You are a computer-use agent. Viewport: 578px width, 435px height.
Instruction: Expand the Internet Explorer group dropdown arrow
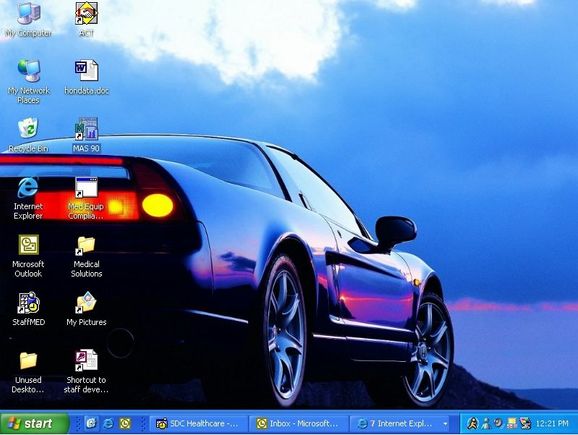pos(446,424)
